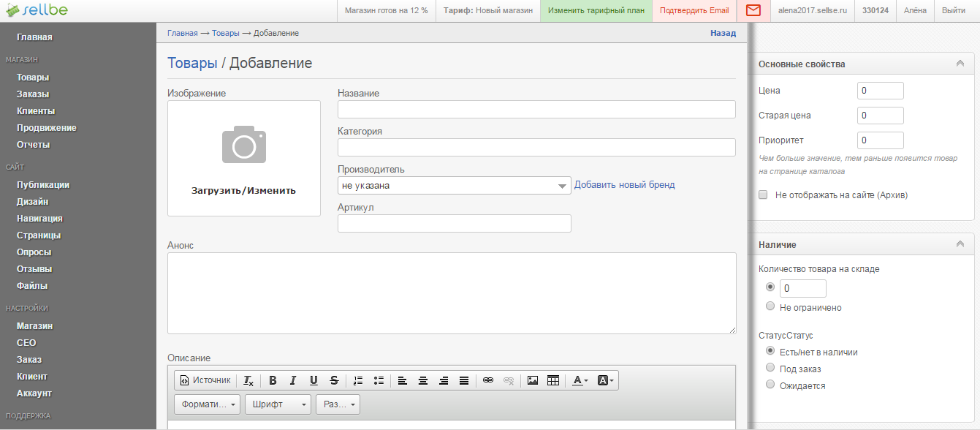Click the strikethrough text icon
Image resolution: width=980 pixels, height=430 pixels.
pos(334,380)
